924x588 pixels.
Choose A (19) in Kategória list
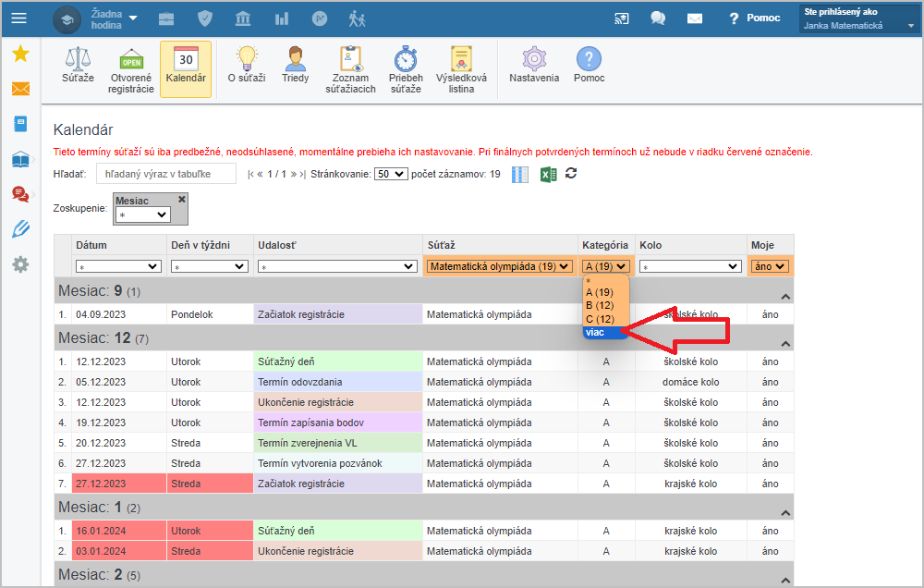(606, 292)
